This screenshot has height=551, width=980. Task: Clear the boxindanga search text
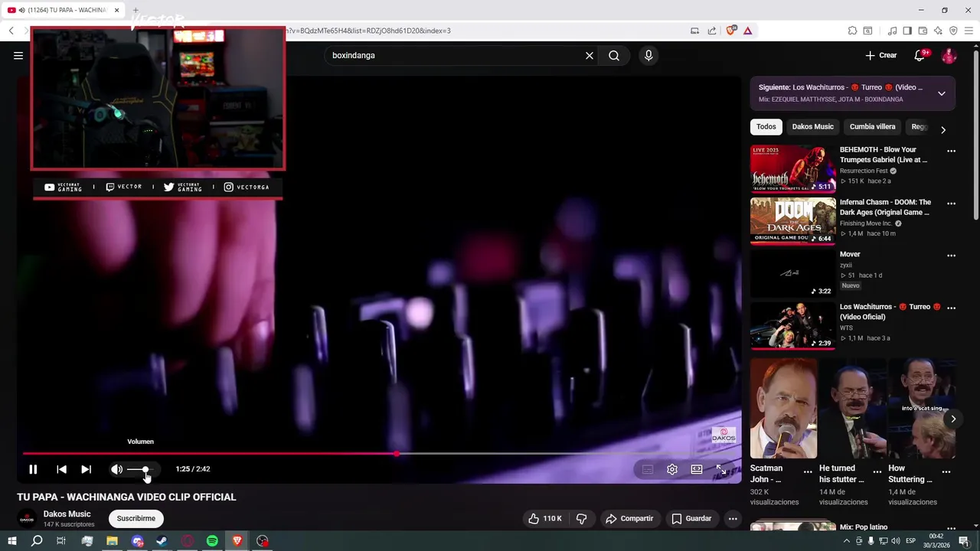(x=590, y=55)
